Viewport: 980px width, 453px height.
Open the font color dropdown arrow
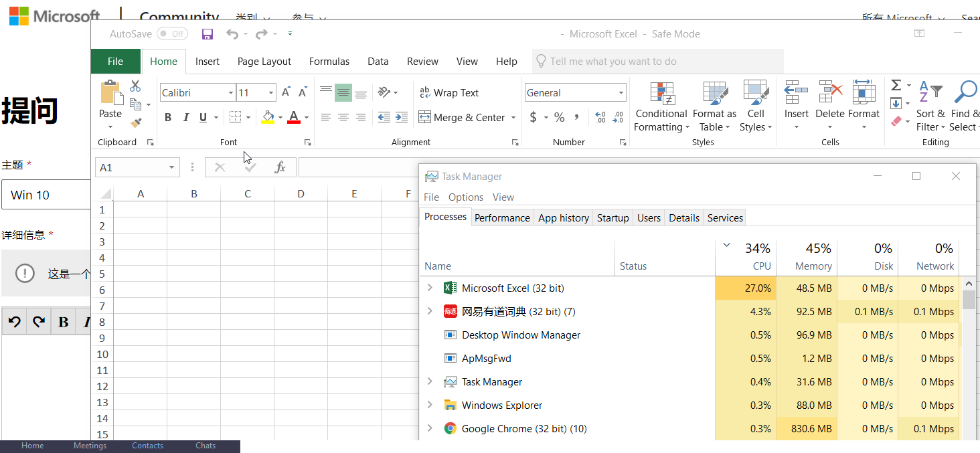tap(307, 117)
